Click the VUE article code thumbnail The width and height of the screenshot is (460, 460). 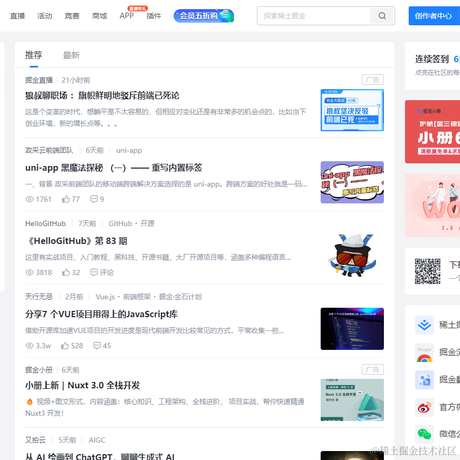tap(352, 329)
